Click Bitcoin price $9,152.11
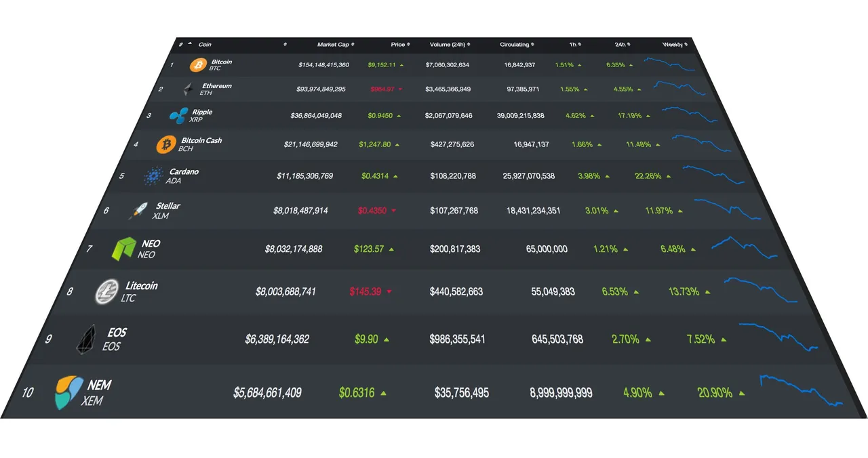868x458 pixels. (x=382, y=65)
